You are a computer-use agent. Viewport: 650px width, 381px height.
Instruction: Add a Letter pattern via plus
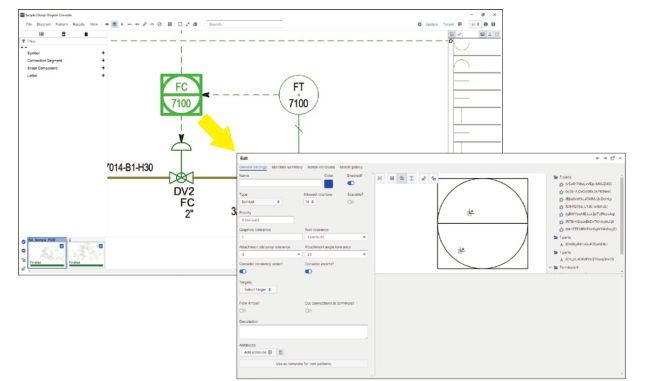(103, 75)
